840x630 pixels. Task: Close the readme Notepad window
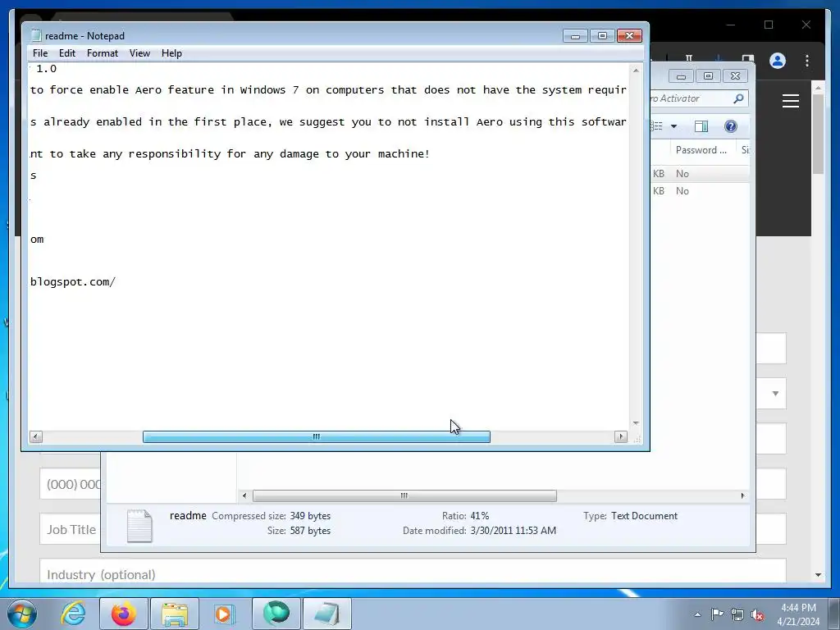(629, 36)
